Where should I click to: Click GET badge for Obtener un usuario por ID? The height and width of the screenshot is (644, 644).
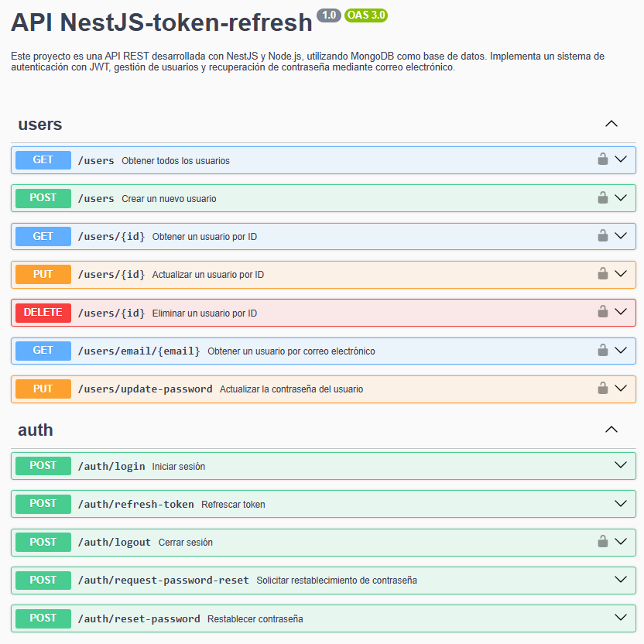pyautogui.click(x=43, y=236)
